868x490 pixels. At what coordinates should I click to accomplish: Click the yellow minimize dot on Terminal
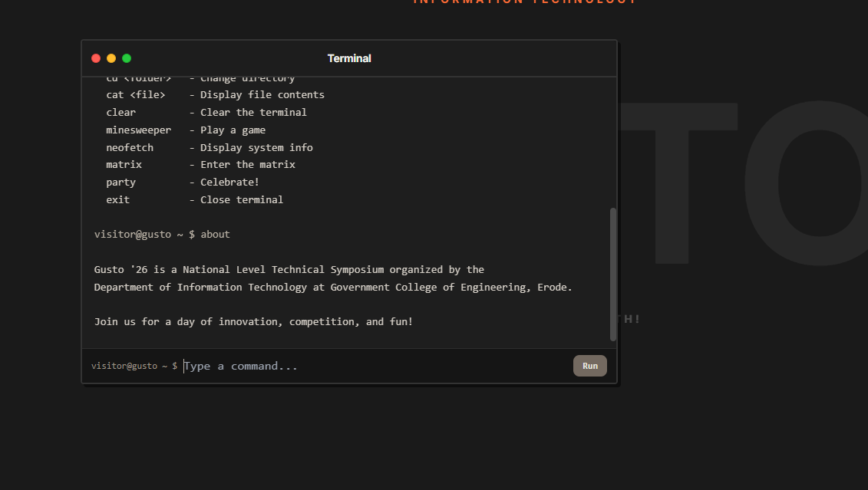[111, 58]
